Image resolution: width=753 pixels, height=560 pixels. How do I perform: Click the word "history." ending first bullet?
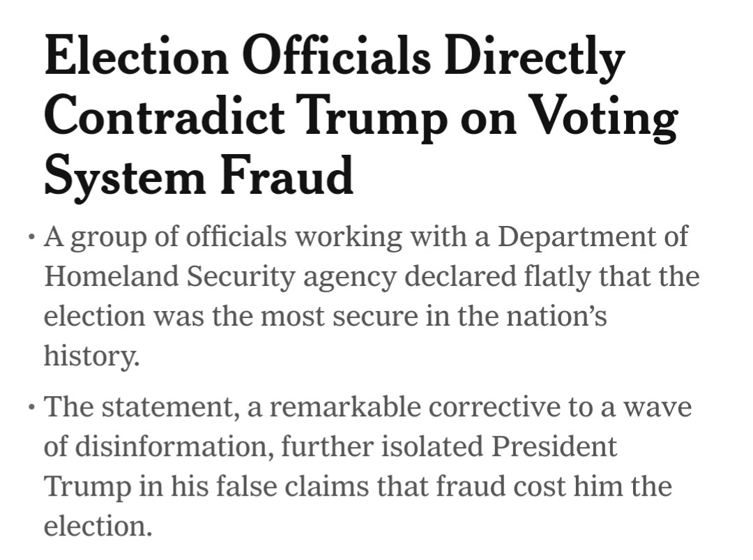pos(91,356)
